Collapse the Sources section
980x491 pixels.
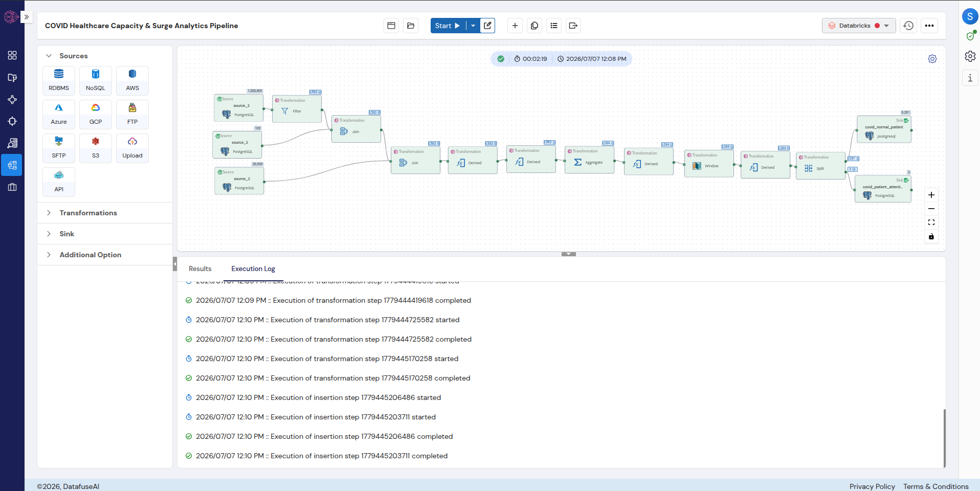49,56
